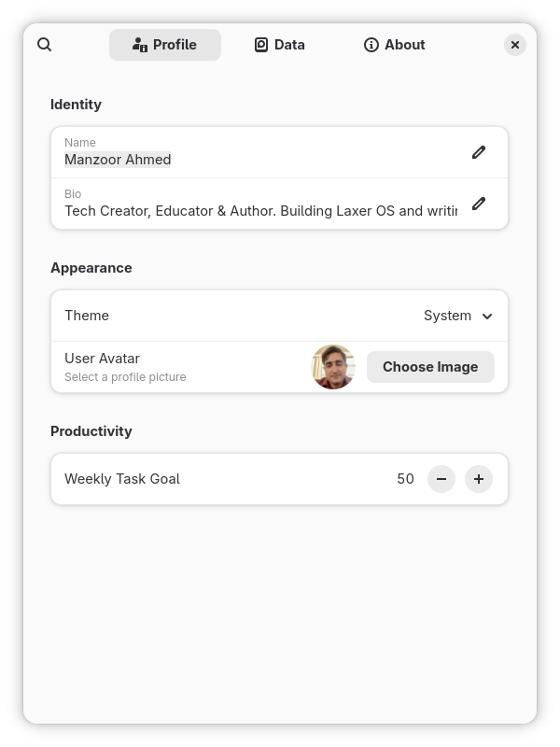
Task: Select Profile to view identity settings
Action: (165, 44)
